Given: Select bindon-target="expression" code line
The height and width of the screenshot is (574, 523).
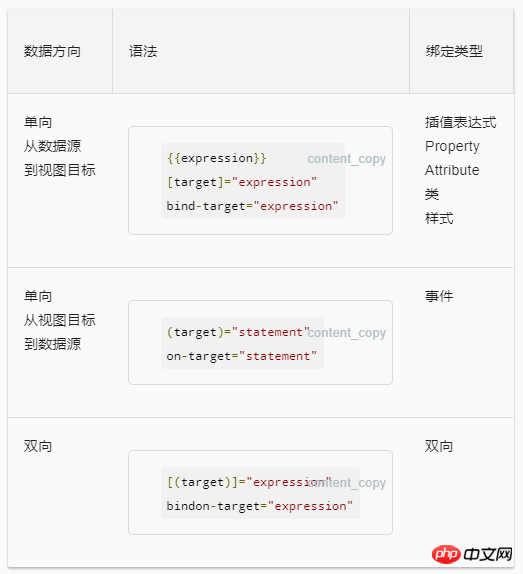Looking at the screenshot, I should click(x=260, y=506).
